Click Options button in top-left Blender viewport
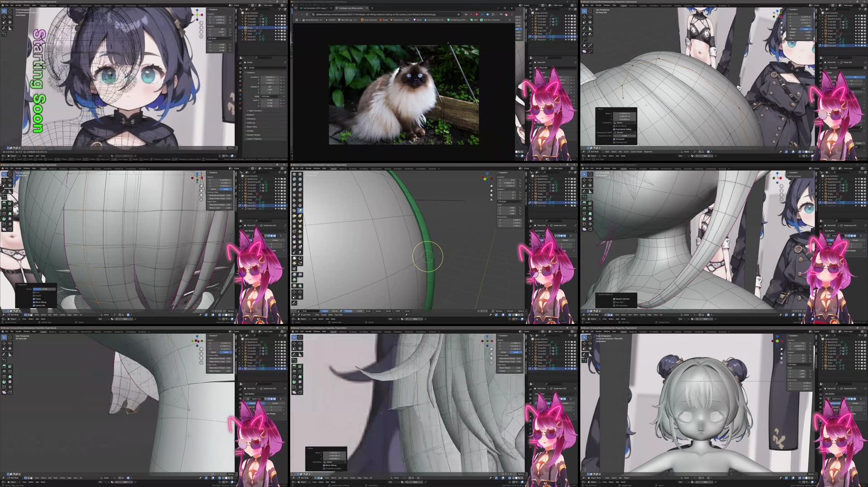This screenshot has height=487, width=868. (231, 148)
